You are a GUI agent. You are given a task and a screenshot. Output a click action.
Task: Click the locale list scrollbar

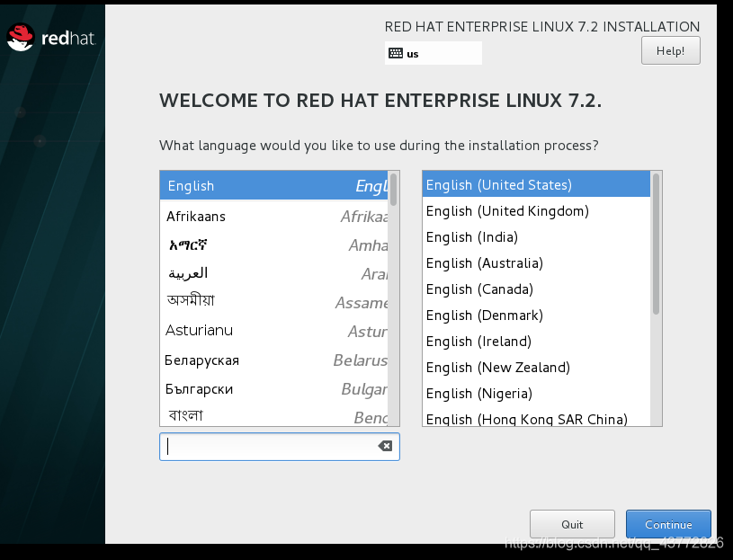click(x=656, y=244)
